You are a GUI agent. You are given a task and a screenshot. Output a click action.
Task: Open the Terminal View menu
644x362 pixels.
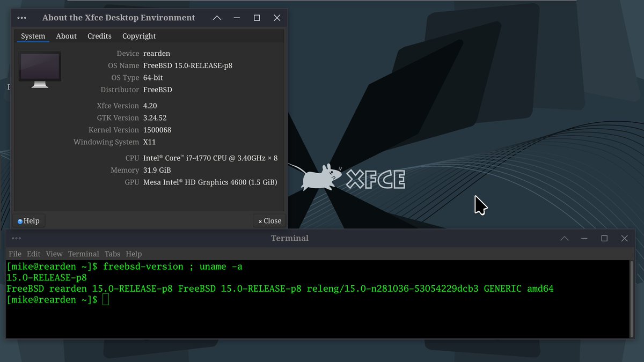(54, 254)
